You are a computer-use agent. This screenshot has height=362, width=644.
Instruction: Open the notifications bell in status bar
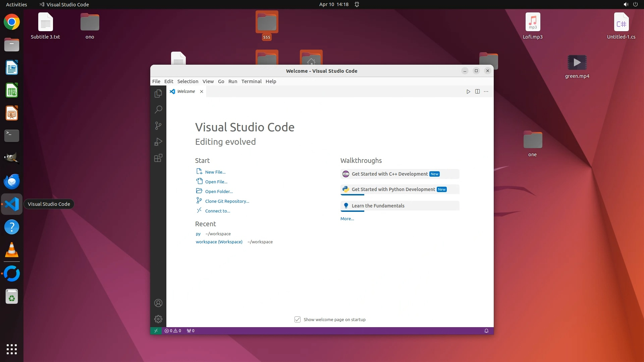point(486,331)
